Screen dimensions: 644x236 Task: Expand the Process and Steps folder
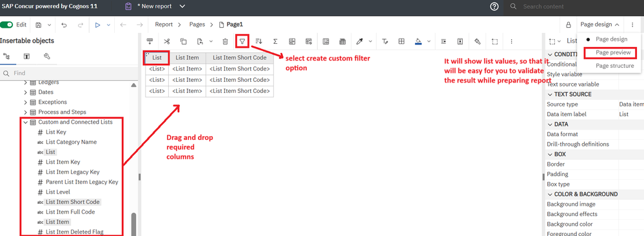26,112
